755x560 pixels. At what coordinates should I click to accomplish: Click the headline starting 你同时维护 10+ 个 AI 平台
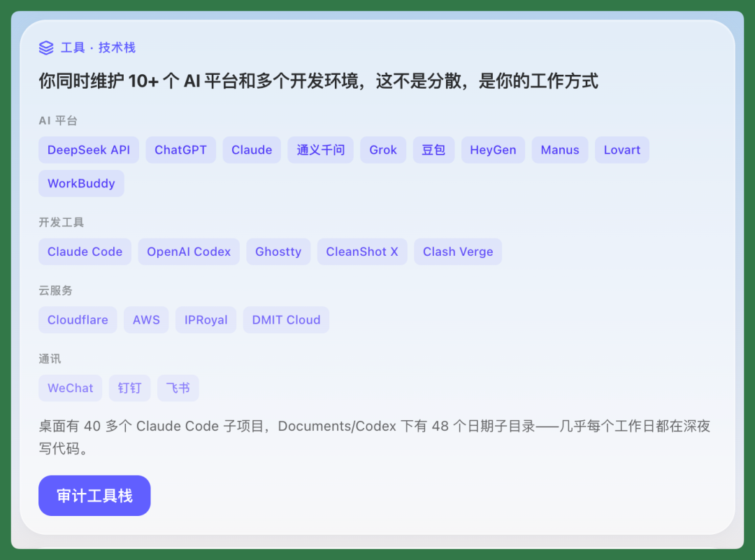318,81
